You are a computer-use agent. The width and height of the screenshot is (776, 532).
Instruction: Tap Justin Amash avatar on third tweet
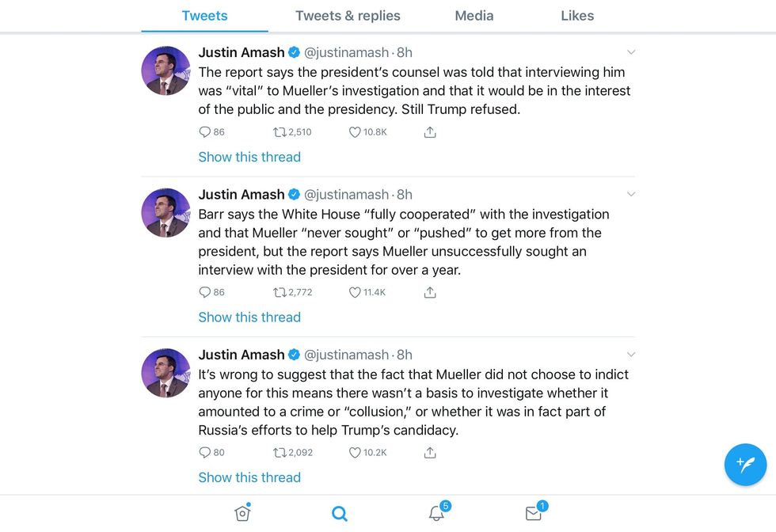tap(165, 373)
